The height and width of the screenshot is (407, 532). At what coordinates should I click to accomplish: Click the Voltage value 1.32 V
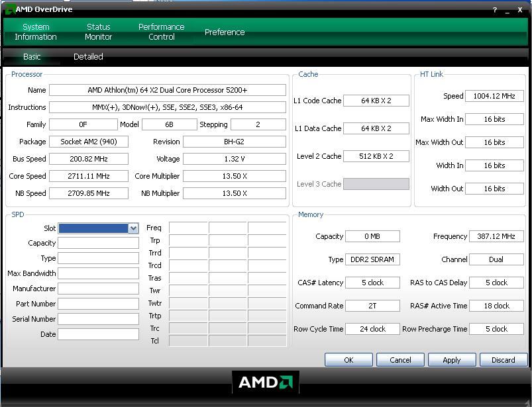235,159
